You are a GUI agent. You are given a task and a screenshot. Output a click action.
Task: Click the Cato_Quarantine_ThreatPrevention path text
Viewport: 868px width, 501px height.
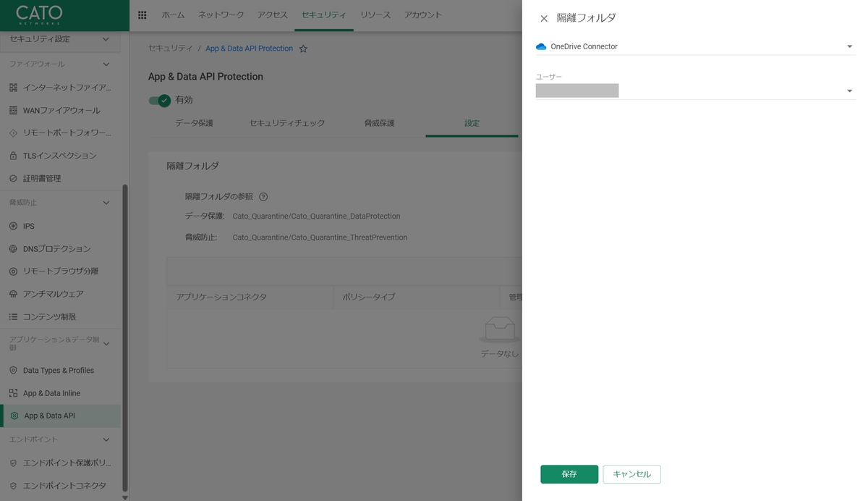(320, 237)
